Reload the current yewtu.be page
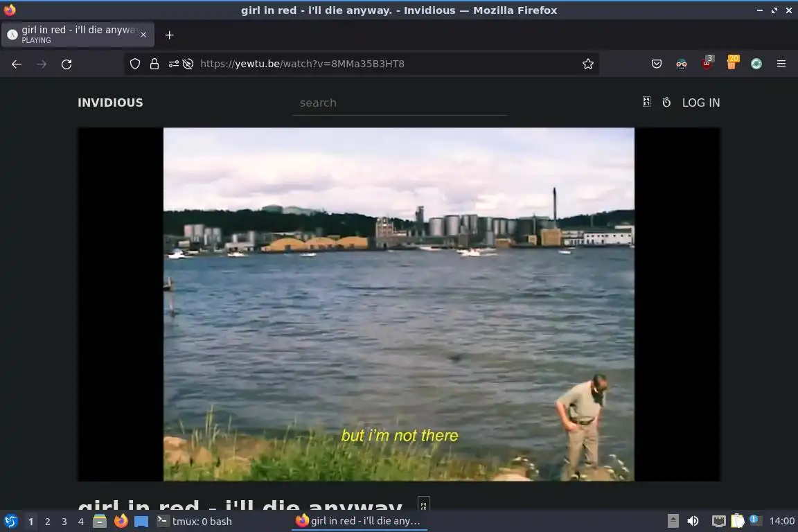This screenshot has height=532, width=798. click(x=66, y=64)
